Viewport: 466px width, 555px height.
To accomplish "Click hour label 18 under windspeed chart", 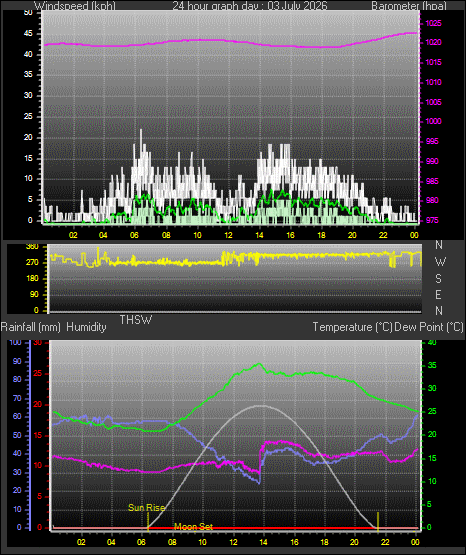I will click(321, 235).
